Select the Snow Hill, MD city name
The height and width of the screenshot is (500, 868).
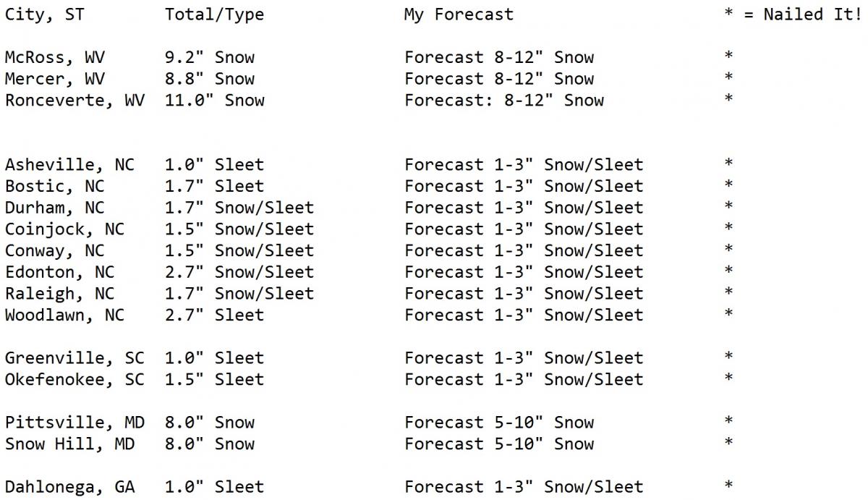[69, 444]
